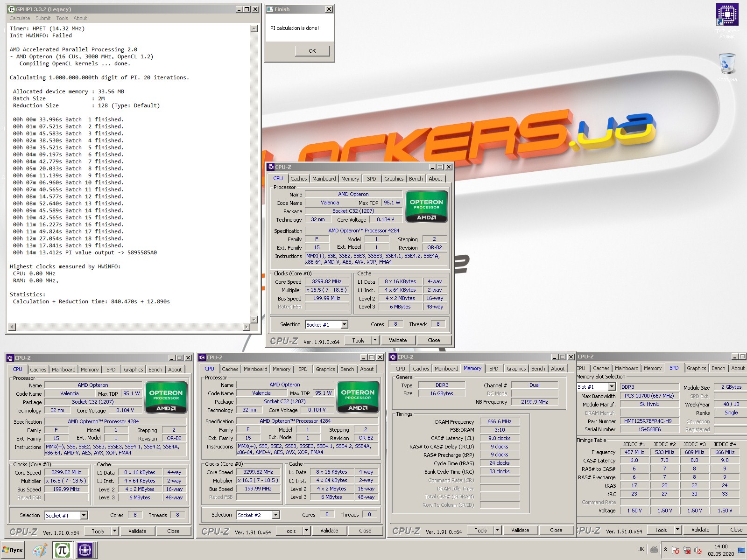Click title bar icon of the Memory-tab CPU-Z window

[393, 357]
